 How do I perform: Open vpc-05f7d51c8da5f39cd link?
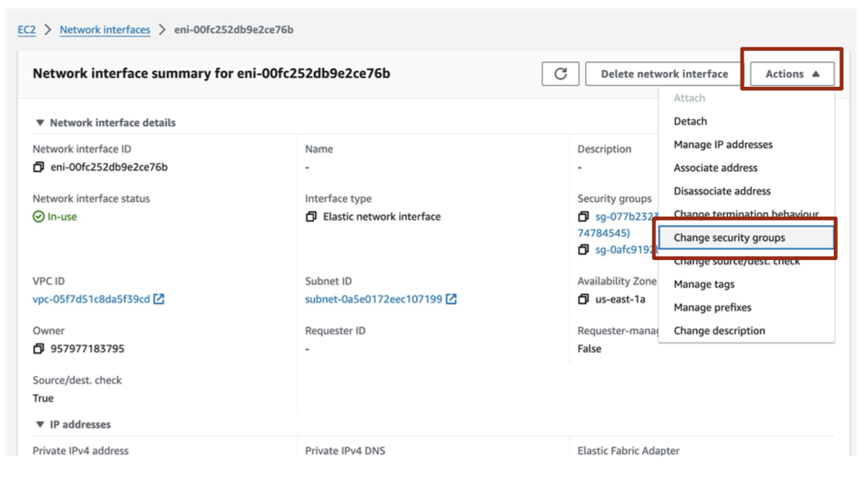pyautogui.click(x=91, y=299)
